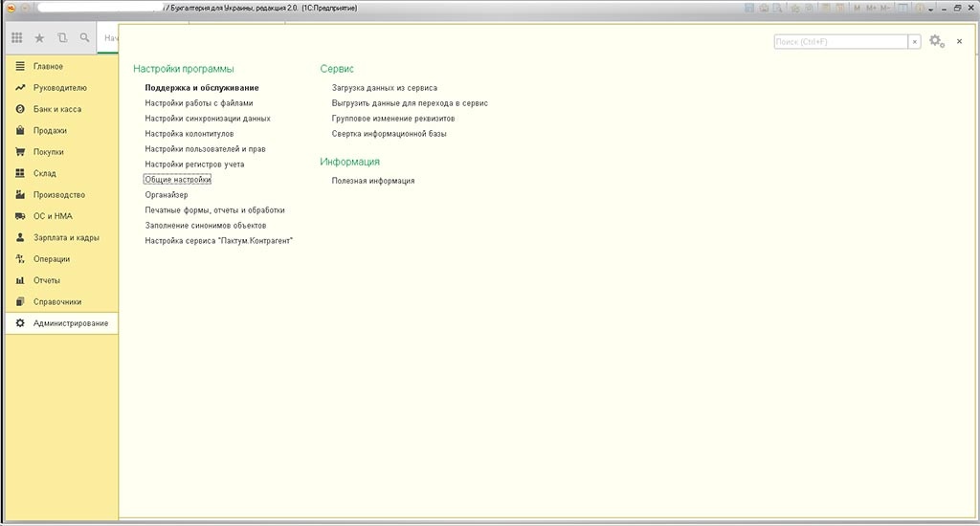The width and height of the screenshot is (980, 526).
Task: Open the history icon in top toolbar
Action: [62, 38]
